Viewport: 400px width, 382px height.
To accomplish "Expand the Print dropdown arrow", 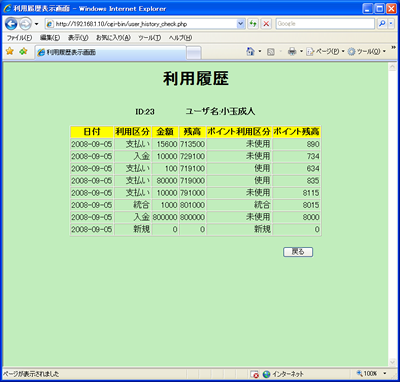I will click(x=301, y=51).
